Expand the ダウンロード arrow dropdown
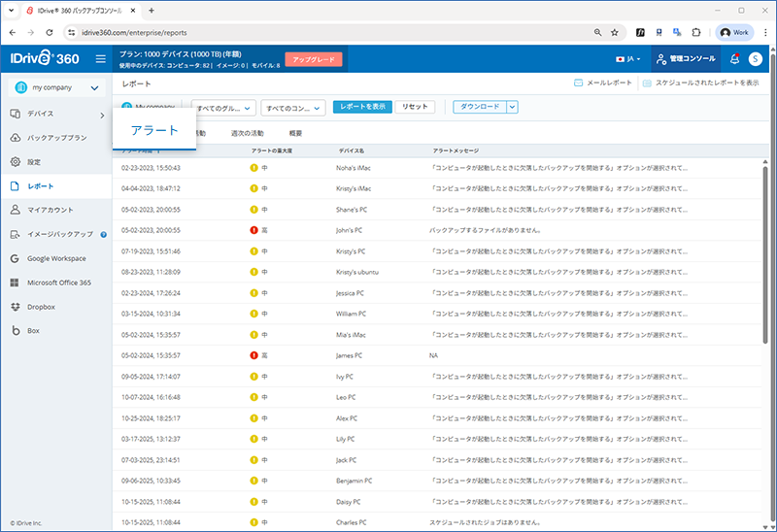777x532 pixels. pos(513,107)
